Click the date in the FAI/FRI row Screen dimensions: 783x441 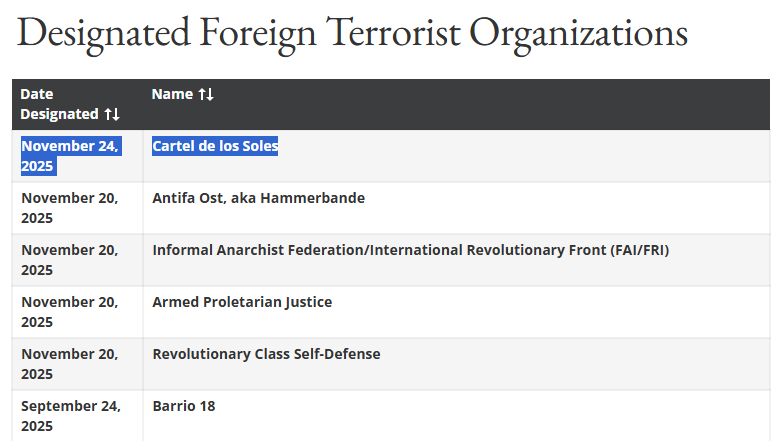(x=69, y=260)
